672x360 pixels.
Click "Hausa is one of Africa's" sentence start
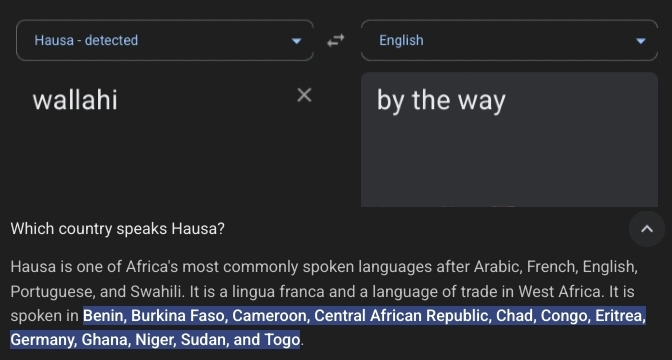click(94, 267)
